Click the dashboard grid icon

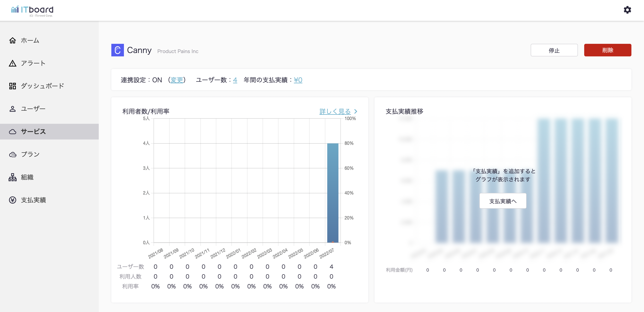(13, 86)
